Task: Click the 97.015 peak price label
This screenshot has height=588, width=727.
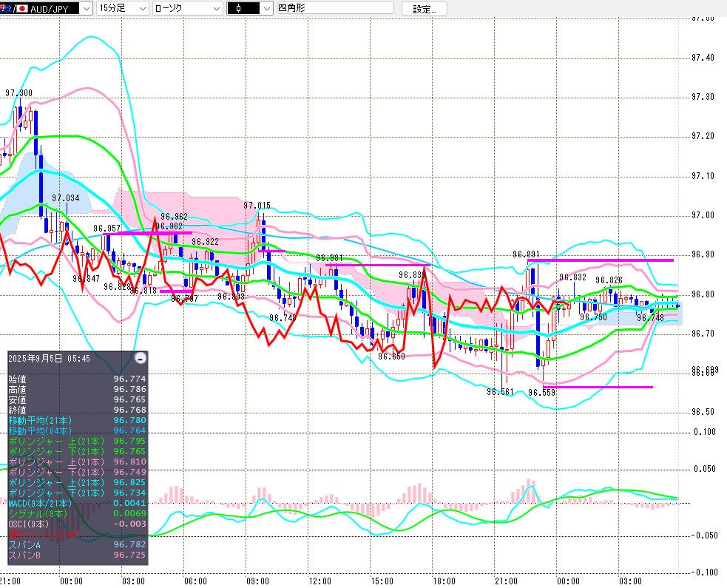Action: point(257,206)
